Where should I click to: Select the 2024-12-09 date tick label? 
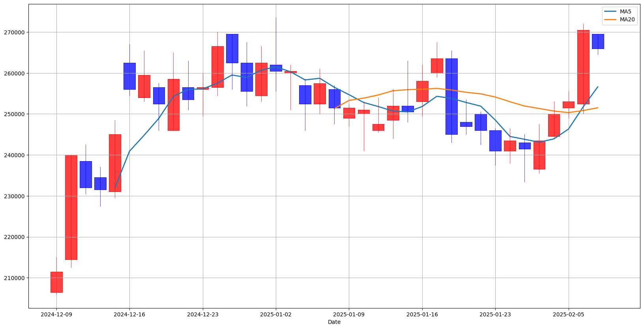tap(56, 315)
